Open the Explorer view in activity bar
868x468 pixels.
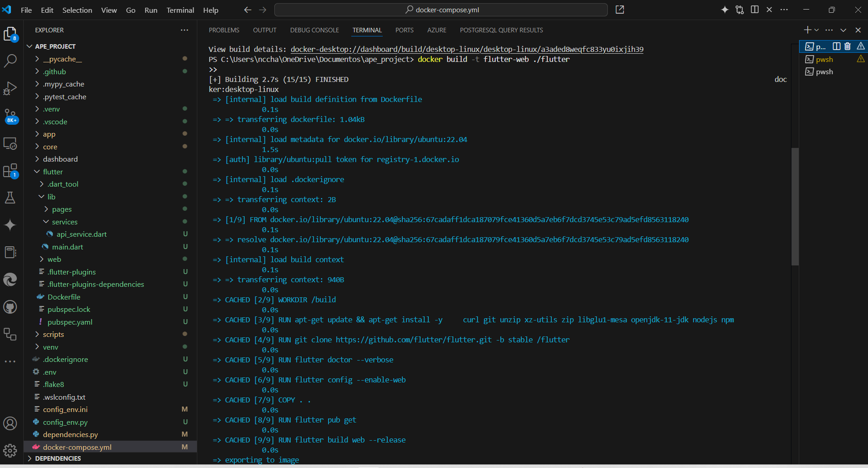point(10,33)
